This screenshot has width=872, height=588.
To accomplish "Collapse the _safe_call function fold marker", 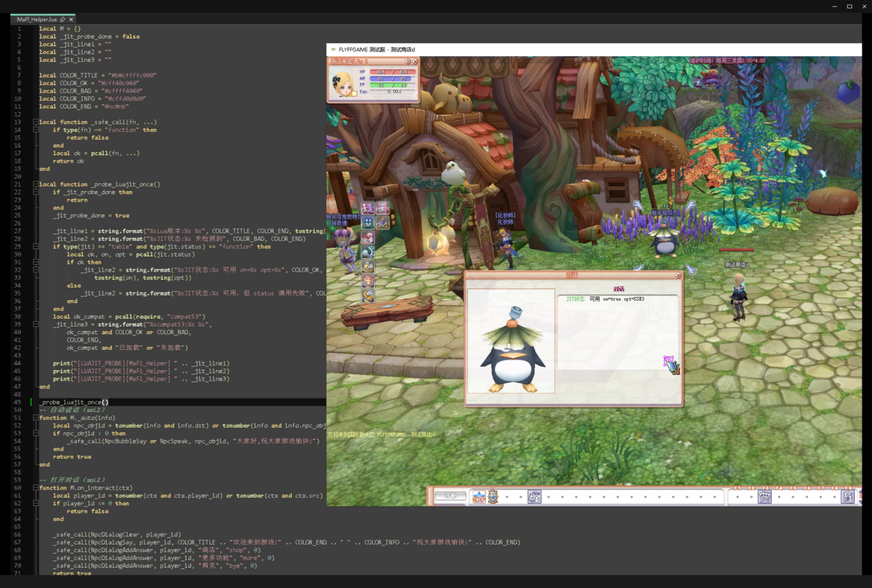I will (x=36, y=122).
